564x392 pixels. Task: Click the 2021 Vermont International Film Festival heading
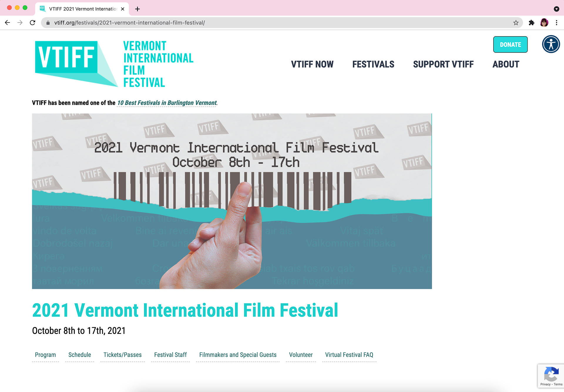(x=185, y=310)
